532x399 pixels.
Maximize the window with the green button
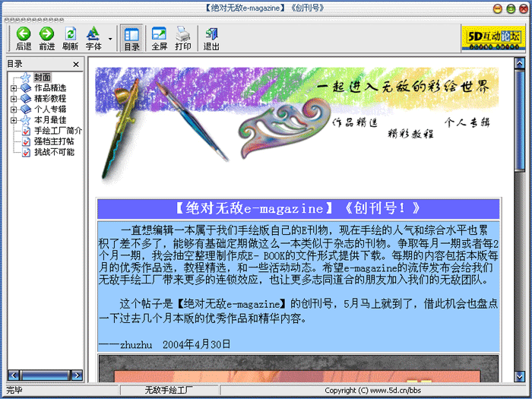coord(511,8)
